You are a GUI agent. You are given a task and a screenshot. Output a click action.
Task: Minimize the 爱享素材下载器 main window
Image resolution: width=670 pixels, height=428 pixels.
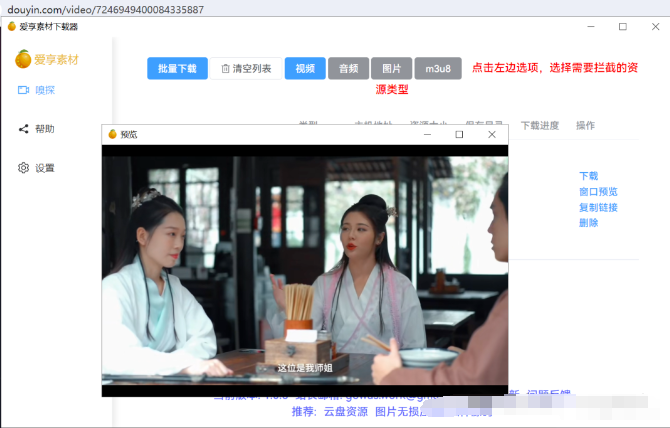click(x=591, y=26)
